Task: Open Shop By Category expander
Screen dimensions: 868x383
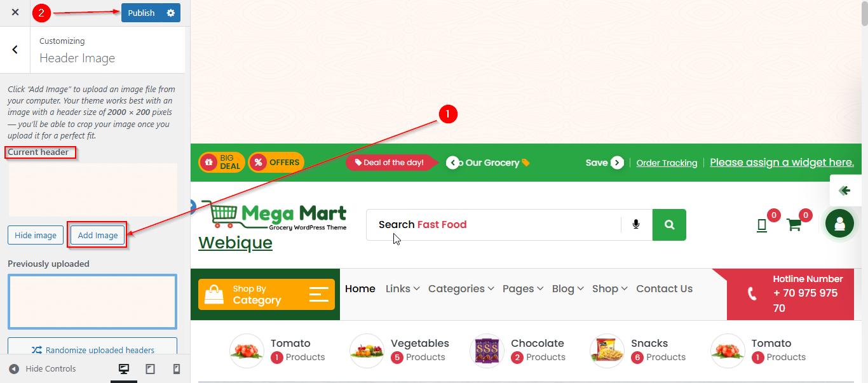Action: [x=266, y=295]
